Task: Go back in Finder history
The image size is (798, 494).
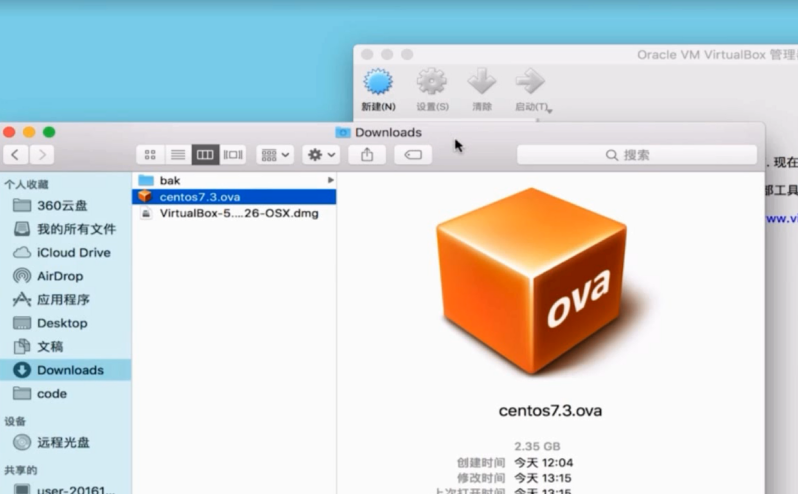Action: click(15, 155)
